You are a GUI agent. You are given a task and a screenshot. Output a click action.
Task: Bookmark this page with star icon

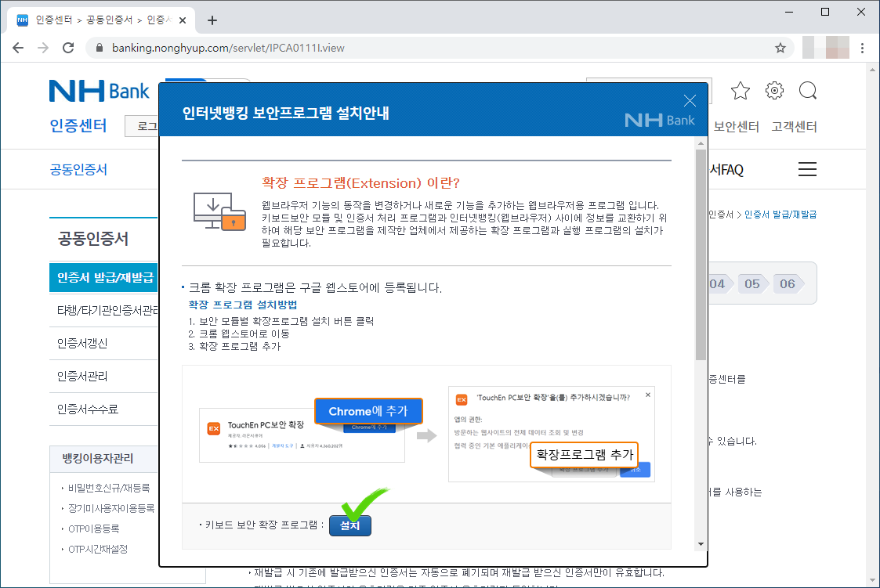pyautogui.click(x=780, y=48)
